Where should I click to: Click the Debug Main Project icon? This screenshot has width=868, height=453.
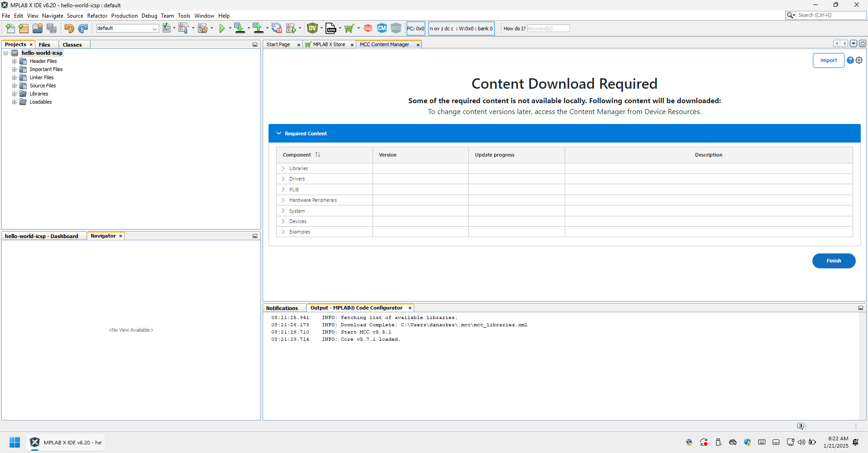click(291, 29)
